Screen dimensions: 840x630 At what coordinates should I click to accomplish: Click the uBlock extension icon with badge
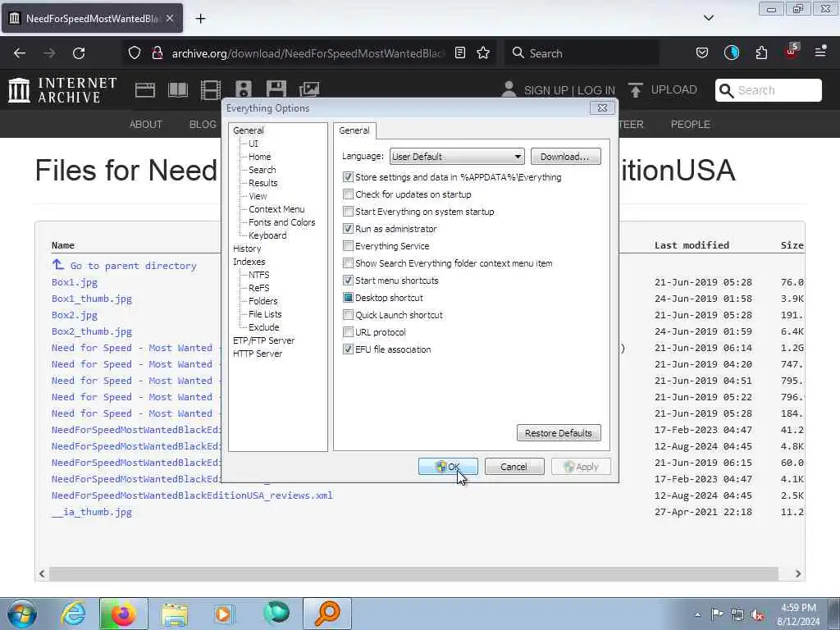(792, 52)
